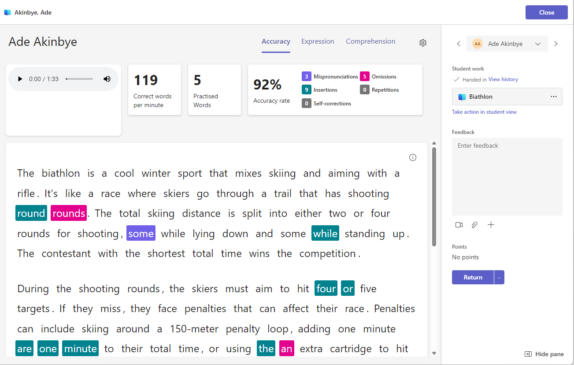Viewport: 574px width, 365px height.
Task: Play the student's reading audio recording
Action: (20, 79)
